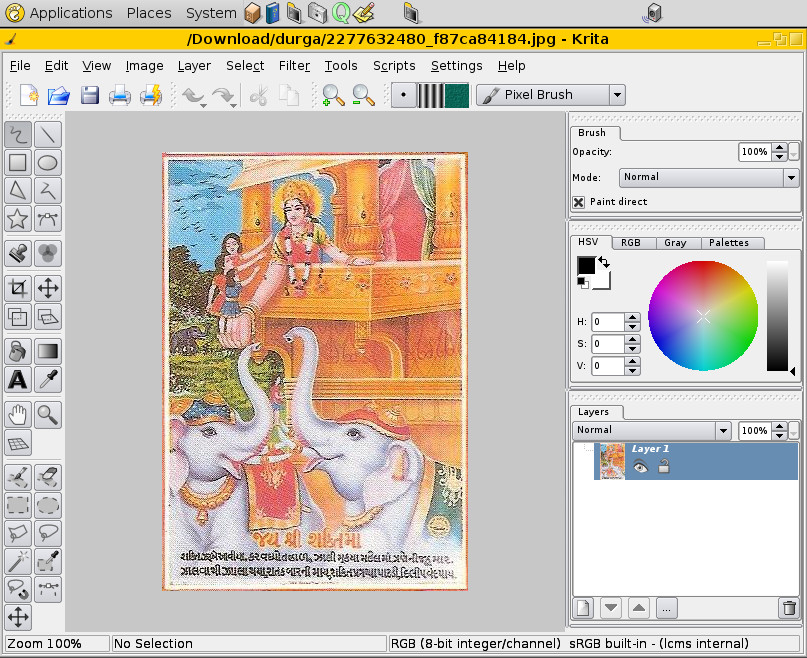Open the redo history dropdown arrow
Image resolution: width=807 pixels, height=658 pixels.
(x=233, y=105)
